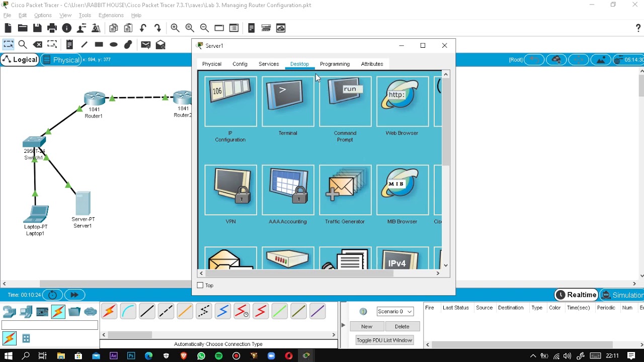Open the Services tab in Server1
Image resolution: width=644 pixels, height=362 pixels.
pos(269,64)
